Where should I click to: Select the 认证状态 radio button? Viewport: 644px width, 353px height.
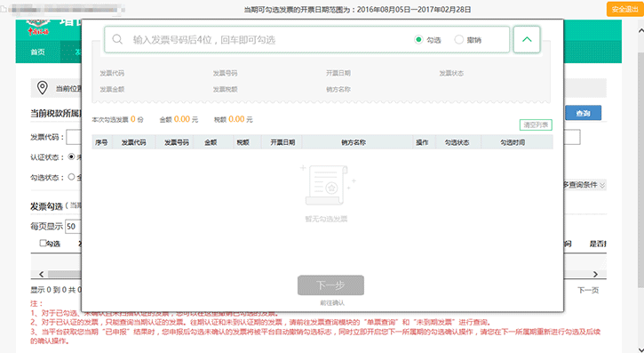pos(71,157)
